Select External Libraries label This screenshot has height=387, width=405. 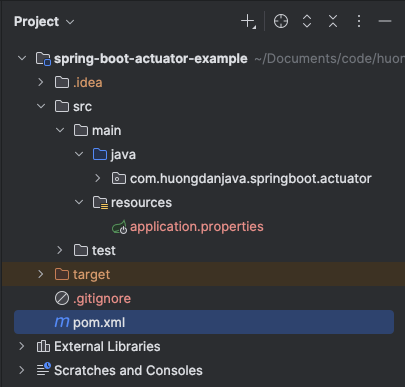coord(107,347)
